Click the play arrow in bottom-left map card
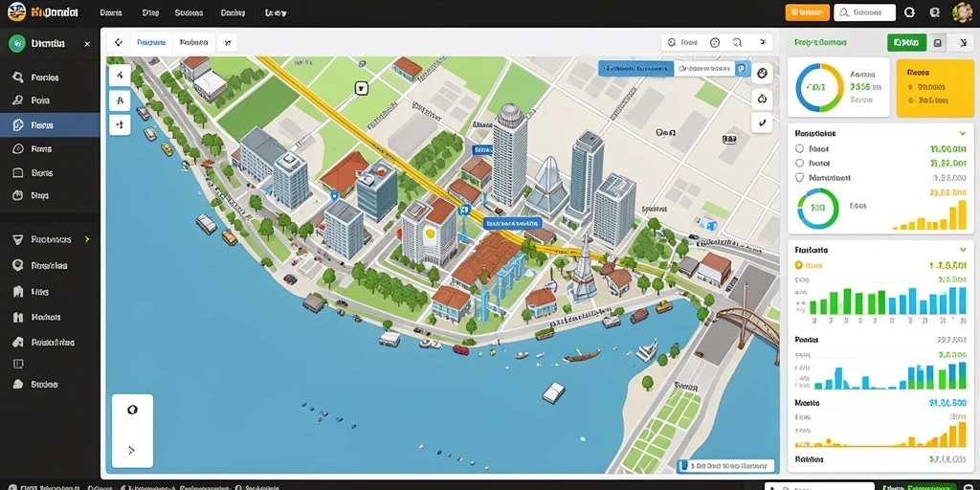The height and width of the screenshot is (490, 980). (132, 450)
